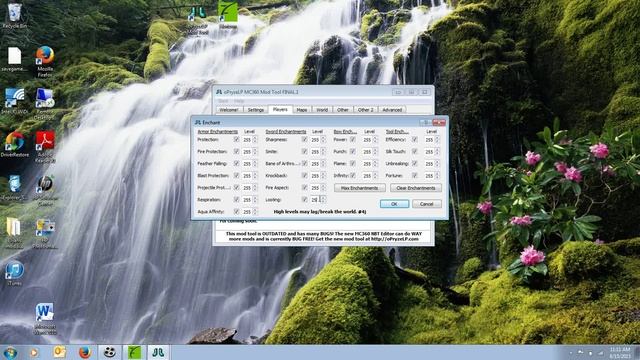The width and height of the screenshot is (640, 360).
Task: Launch Windows Media Player from the taskbar
Action: pos(34,352)
